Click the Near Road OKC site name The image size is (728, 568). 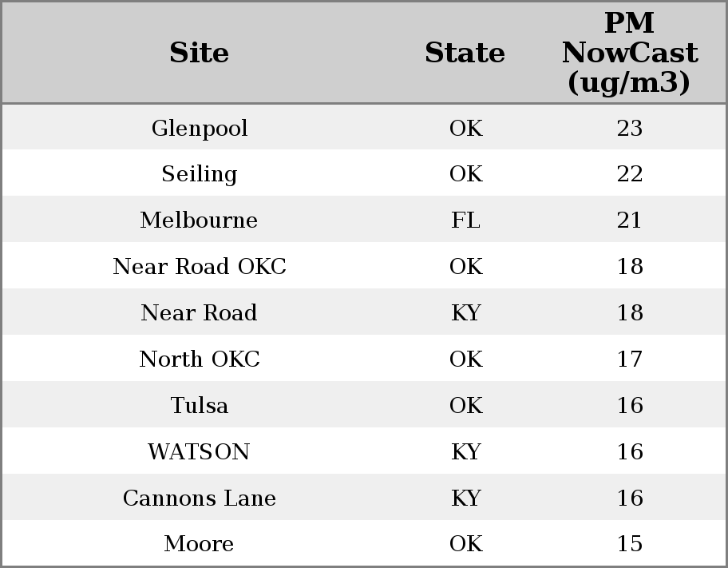point(200,267)
